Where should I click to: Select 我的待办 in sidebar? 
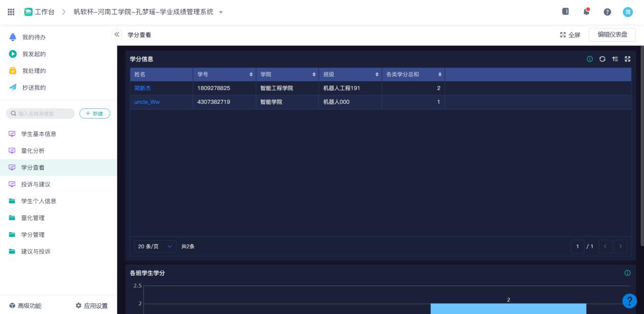34,37
